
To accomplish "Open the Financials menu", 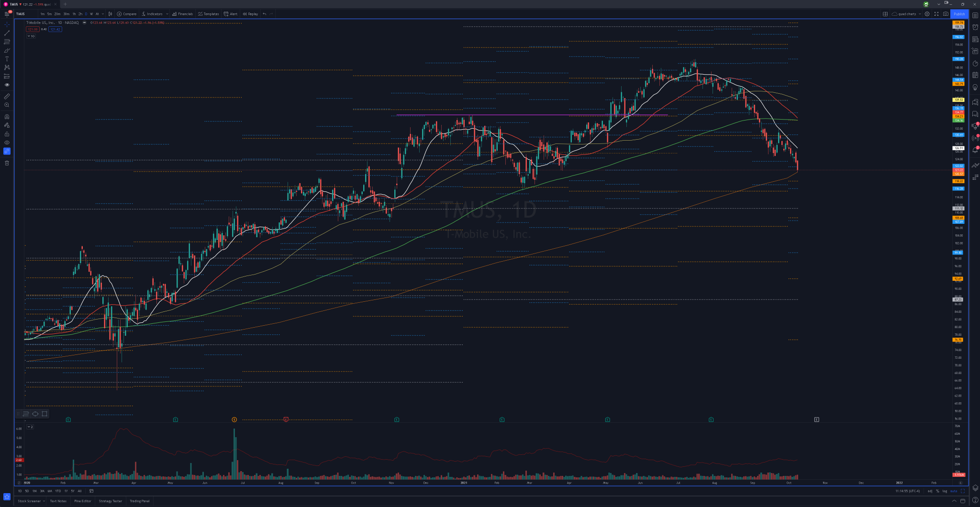I will pos(182,14).
